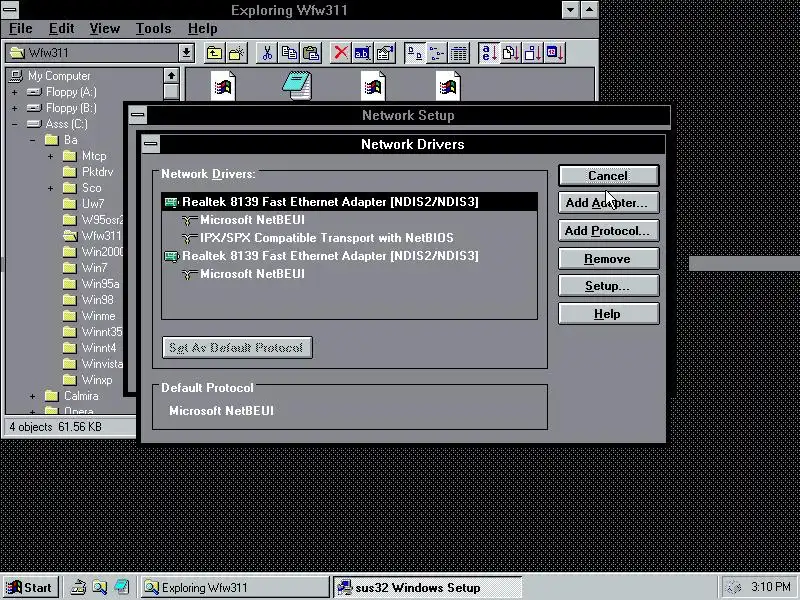Select the Winme folder in tree

click(x=98, y=316)
